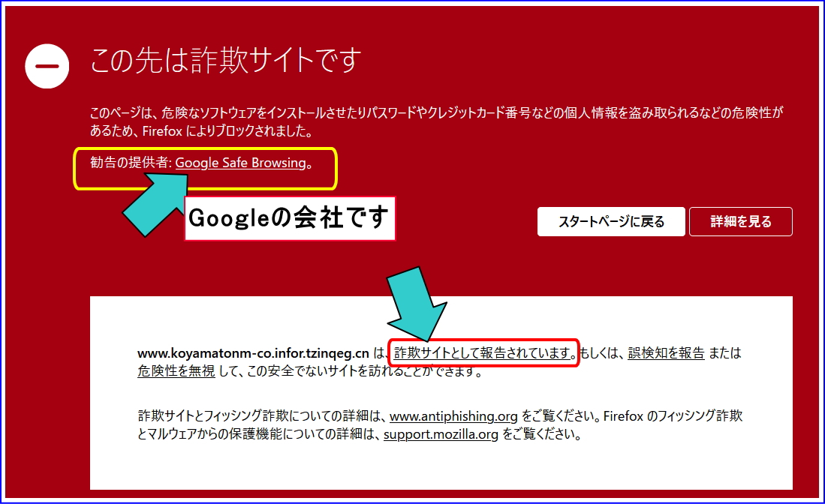
Task: Select the 危険性を無視 link
Action: 176,370
